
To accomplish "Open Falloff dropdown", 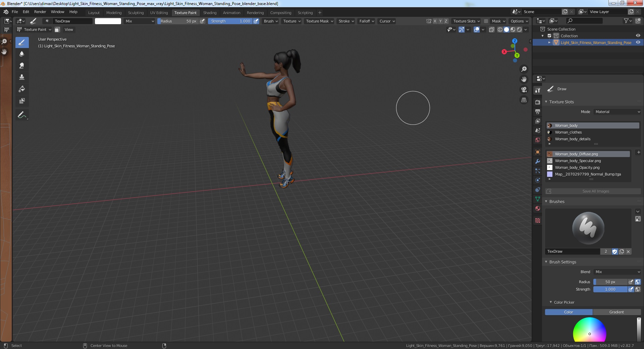I will [366, 21].
